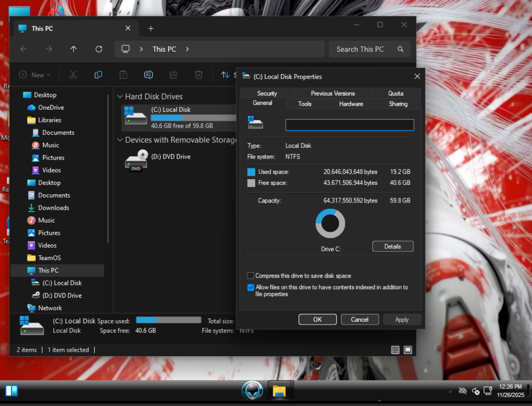Select Downloads in the navigation pane

click(54, 208)
